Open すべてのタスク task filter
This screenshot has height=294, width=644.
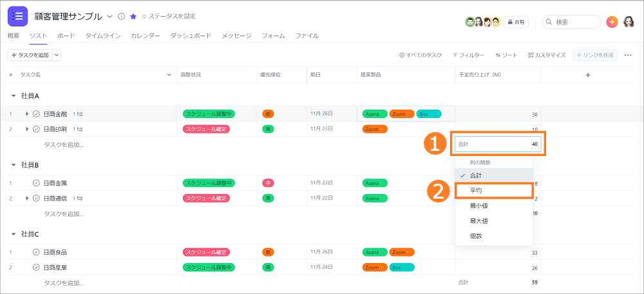pos(421,55)
